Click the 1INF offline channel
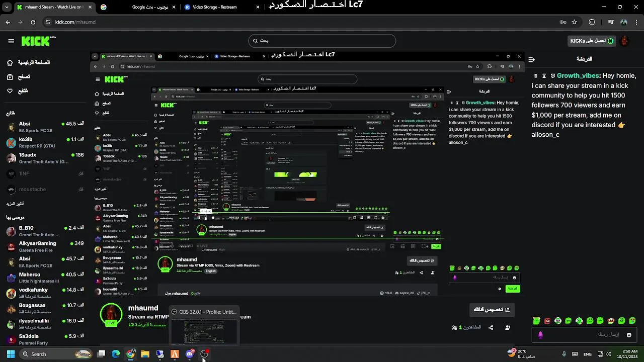Screen dimensions: 644x362 tap(45, 174)
